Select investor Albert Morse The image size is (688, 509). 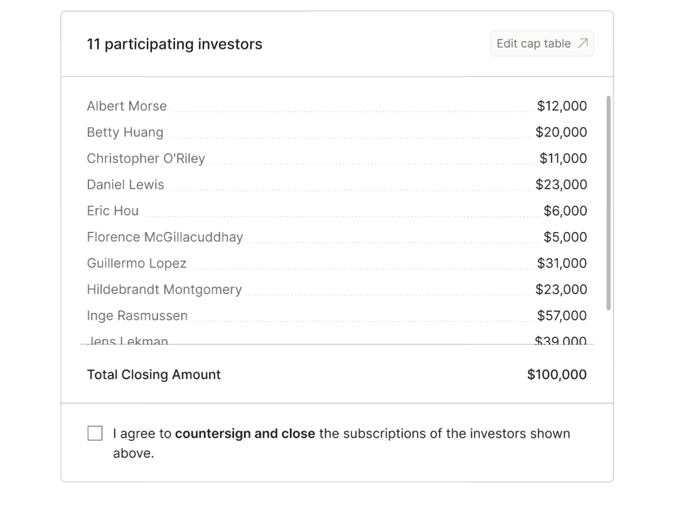(x=127, y=106)
